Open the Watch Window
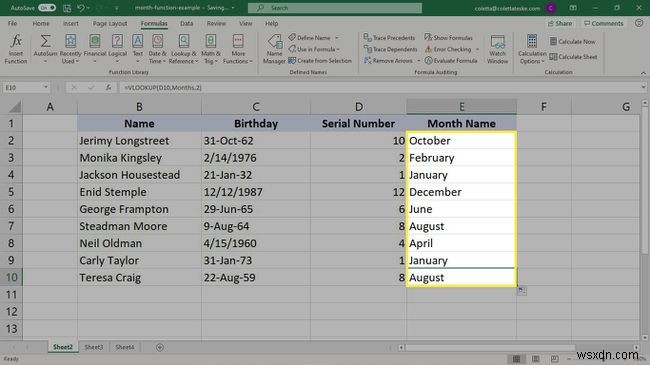650x365 pixels. (x=497, y=49)
